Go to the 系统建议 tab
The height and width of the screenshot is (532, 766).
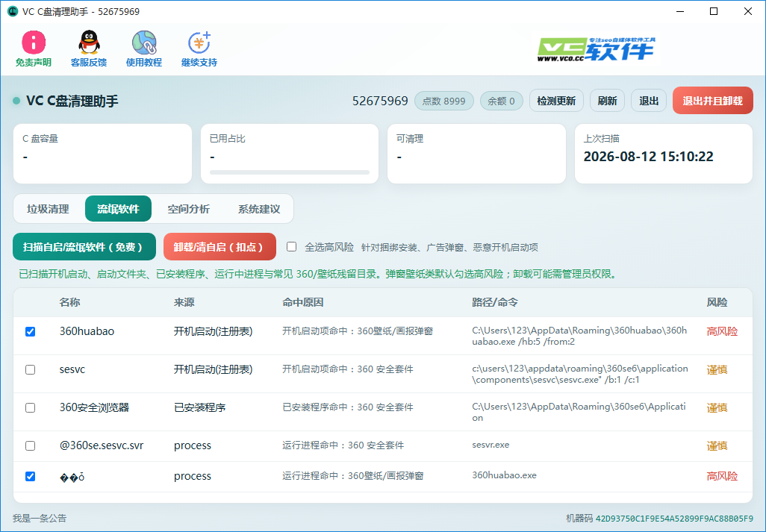[x=259, y=209]
